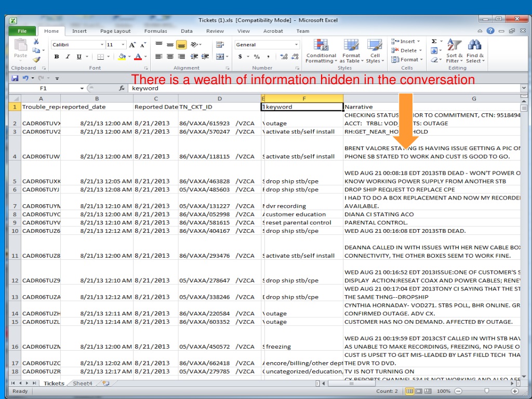
Task: Click the Fill down icon
Action: point(434,50)
